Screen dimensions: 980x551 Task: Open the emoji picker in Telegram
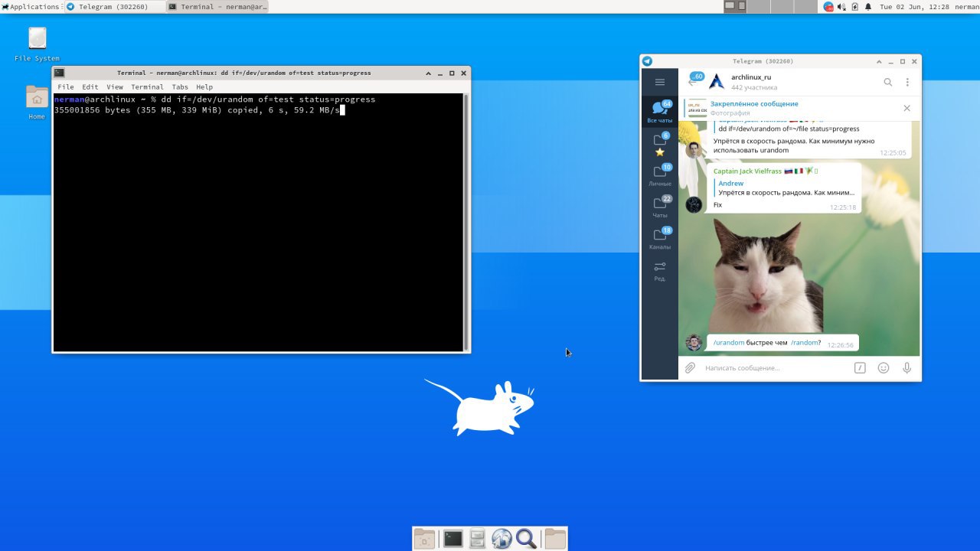pyautogui.click(x=884, y=368)
